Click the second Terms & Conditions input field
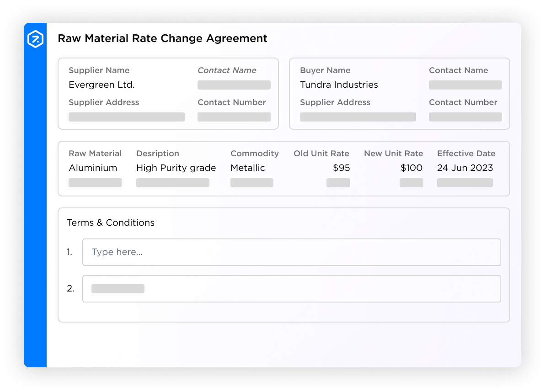The width and height of the screenshot is (545, 392). click(291, 289)
